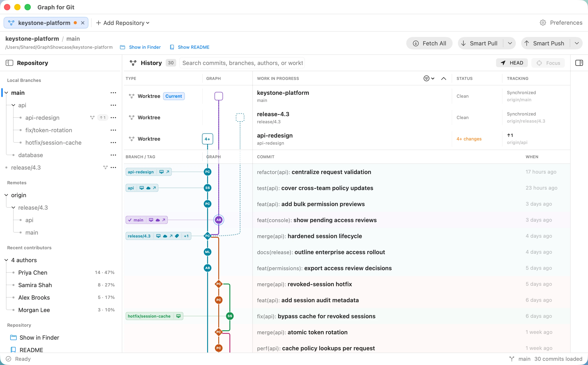The height and width of the screenshot is (365, 588).
Task: Open work in progress filter menu icon
Action: pyautogui.click(x=429, y=79)
